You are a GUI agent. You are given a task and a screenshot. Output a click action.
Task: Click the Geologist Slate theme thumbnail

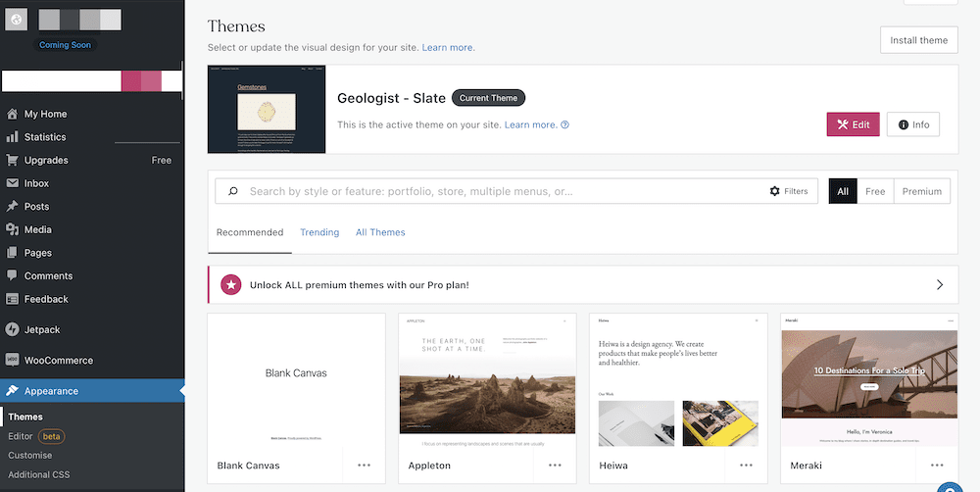pyautogui.click(x=267, y=110)
